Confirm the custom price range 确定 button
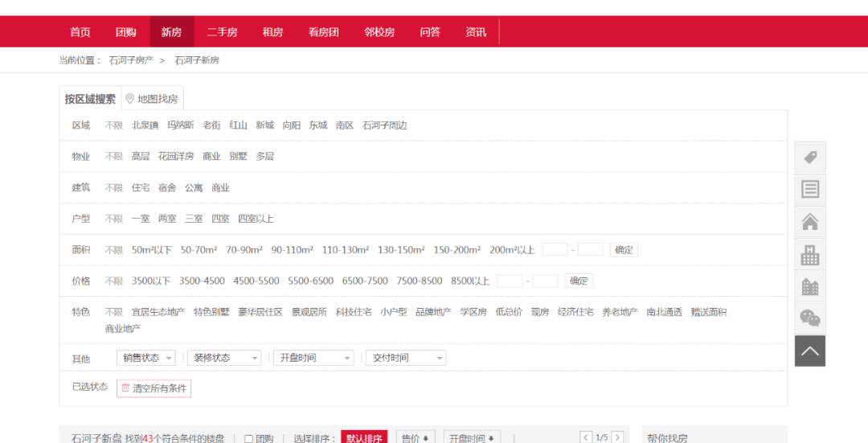The height and width of the screenshot is (443, 868). click(x=579, y=281)
